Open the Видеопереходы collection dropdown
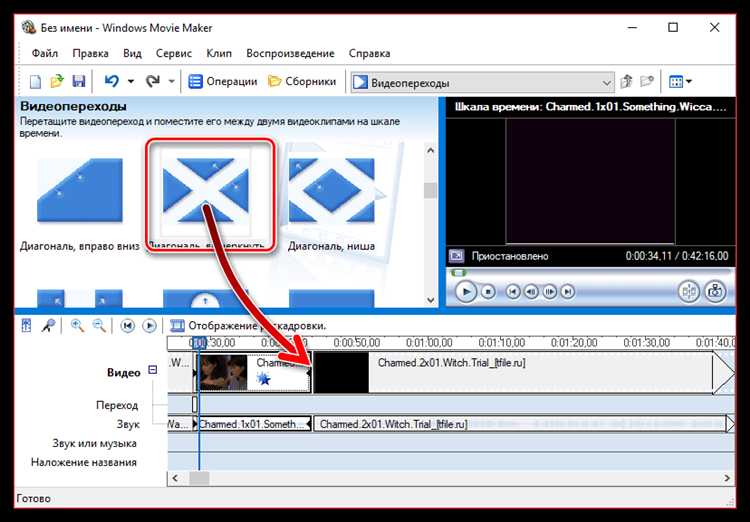Screen dimensions: 750x522 pyautogui.click(x=605, y=82)
